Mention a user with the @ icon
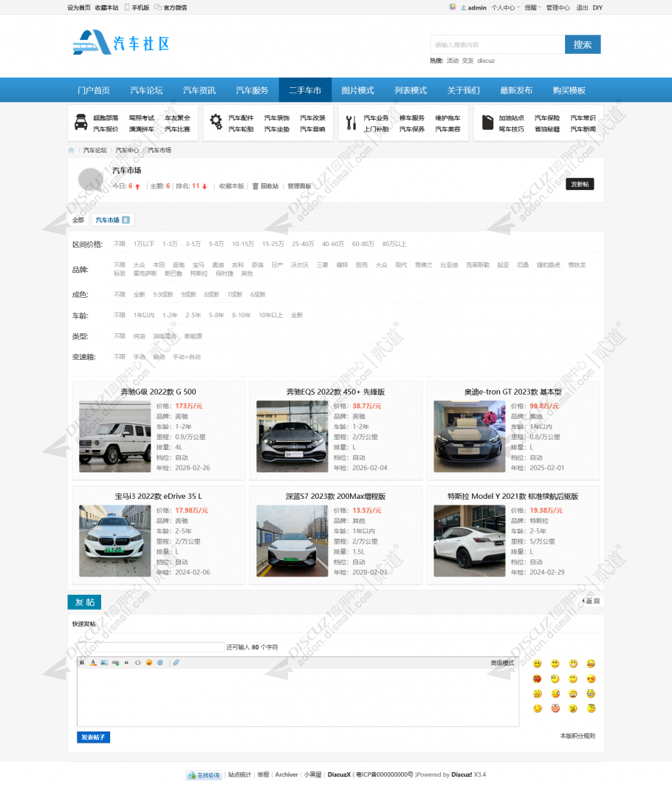This screenshot has width=672, height=787. (x=160, y=663)
